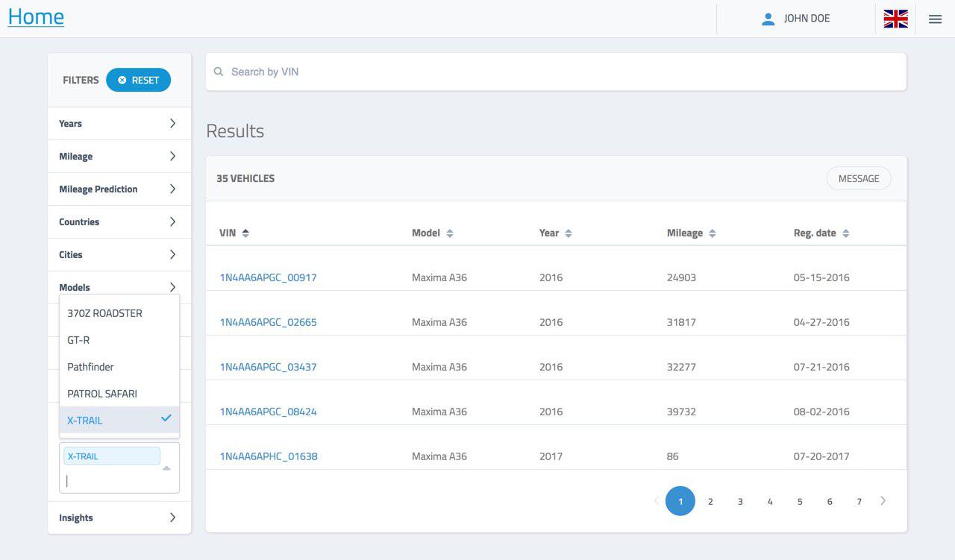
Task: Click mileage value 39732
Action: click(681, 412)
